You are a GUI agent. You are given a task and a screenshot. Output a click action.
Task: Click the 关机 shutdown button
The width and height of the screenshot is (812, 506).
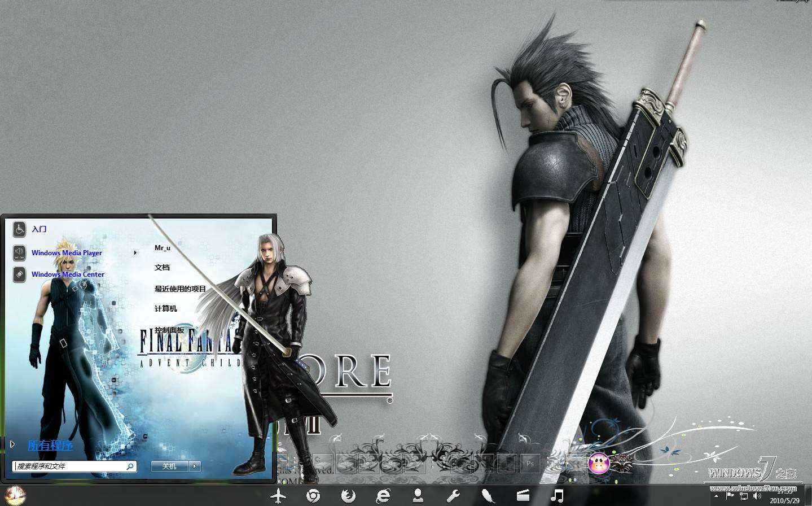pyautogui.click(x=170, y=466)
